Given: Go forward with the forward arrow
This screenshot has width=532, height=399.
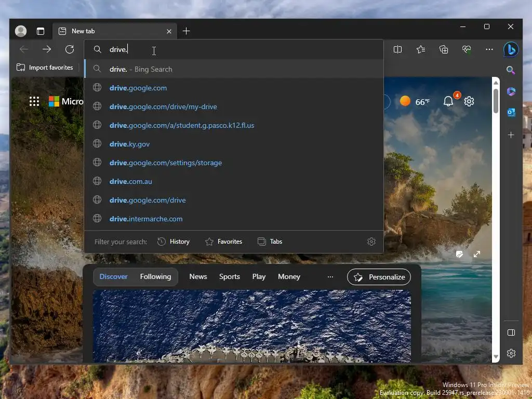Looking at the screenshot, I should click(x=46, y=49).
